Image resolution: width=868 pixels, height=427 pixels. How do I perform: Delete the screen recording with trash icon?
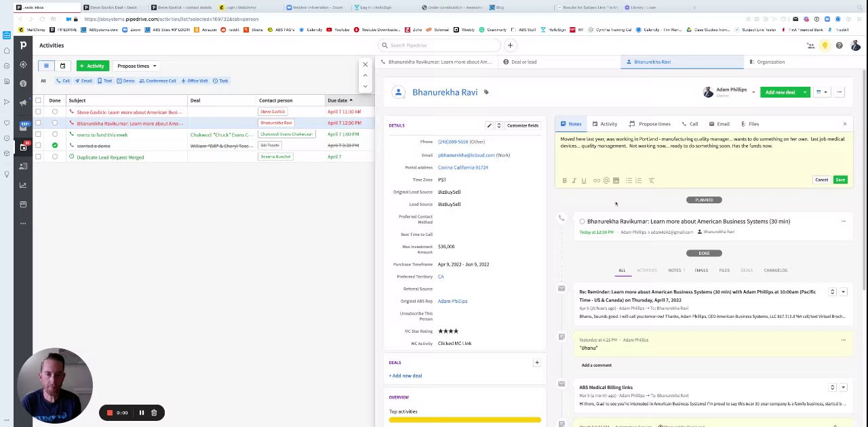coord(154,413)
